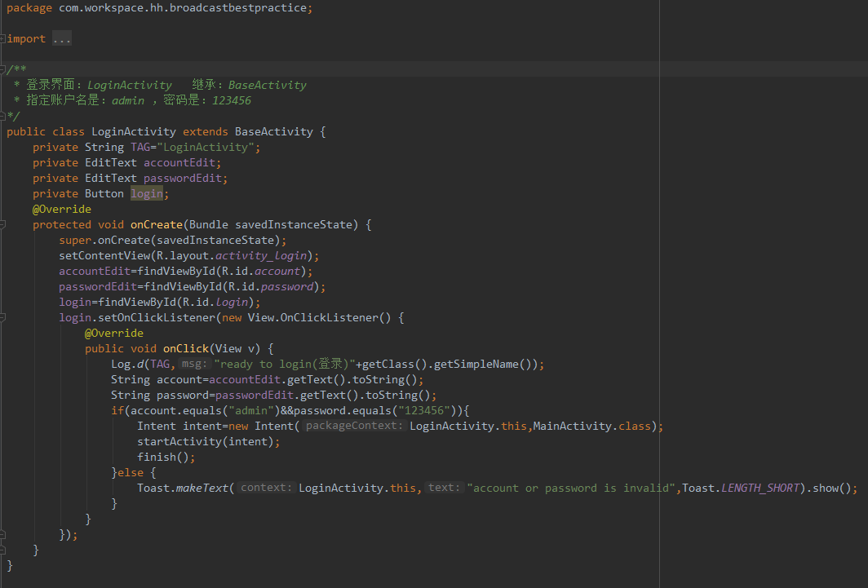Image resolution: width=868 pixels, height=588 pixels.
Task: Click the "msg:" parameter hint
Action: coord(194,364)
